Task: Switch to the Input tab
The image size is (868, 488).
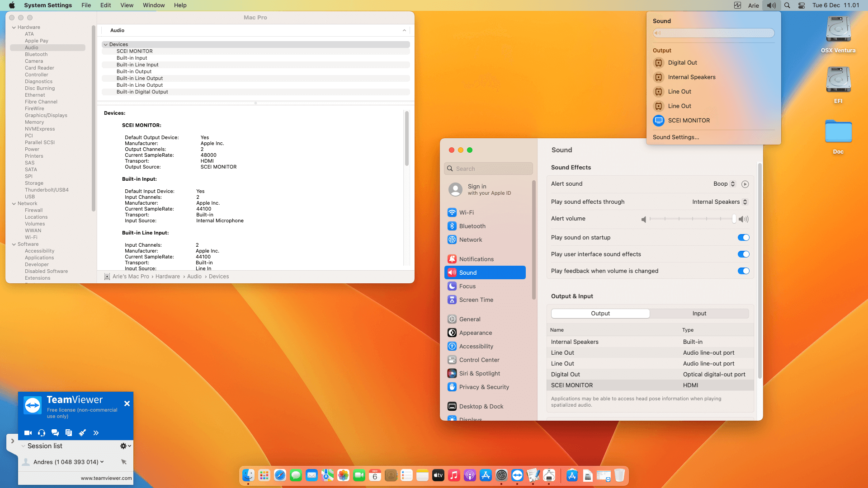Action: (699, 314)
